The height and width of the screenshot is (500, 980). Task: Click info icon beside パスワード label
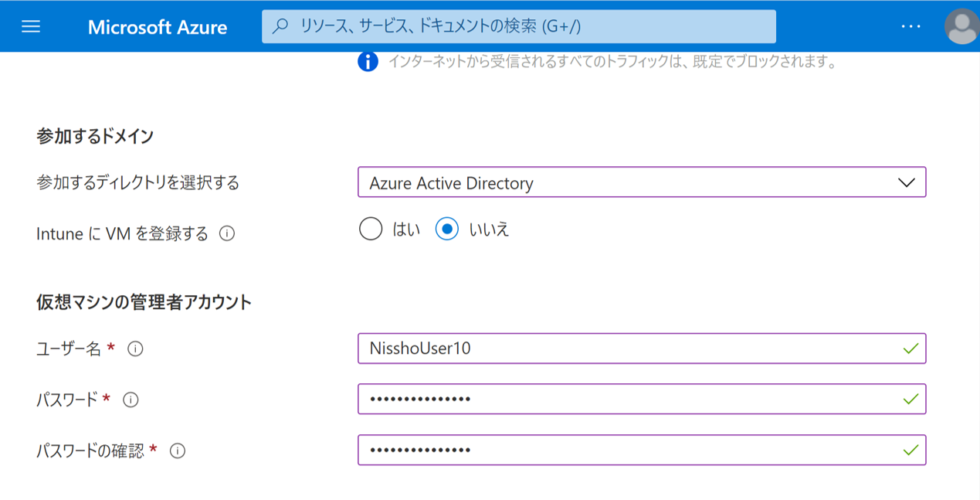[x=131, y=400]
